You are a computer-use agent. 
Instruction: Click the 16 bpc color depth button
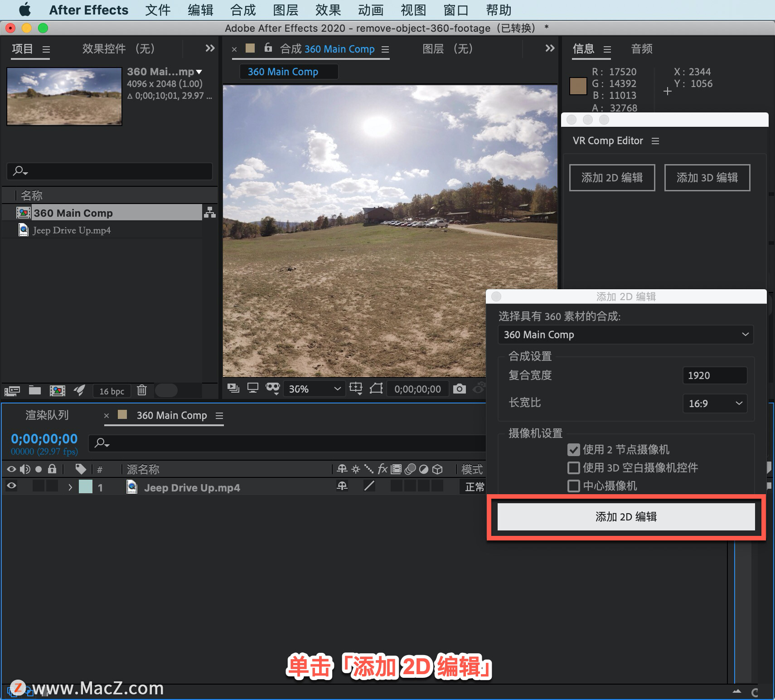click(x=111, y=391)
